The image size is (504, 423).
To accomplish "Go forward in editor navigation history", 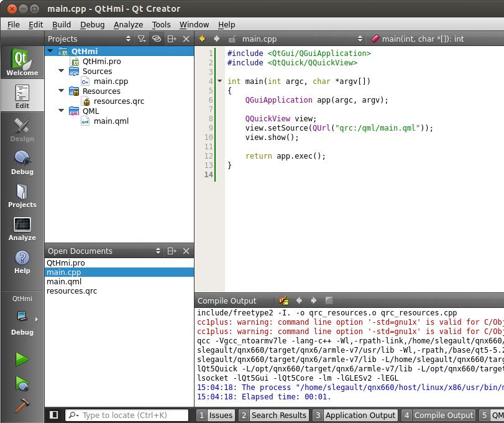I will point(217,39).
